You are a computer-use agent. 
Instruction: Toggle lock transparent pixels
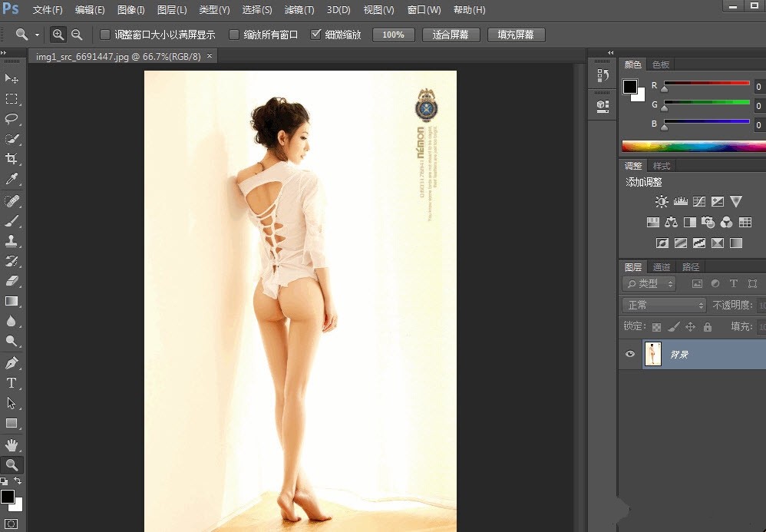click(x=656, y=327)
